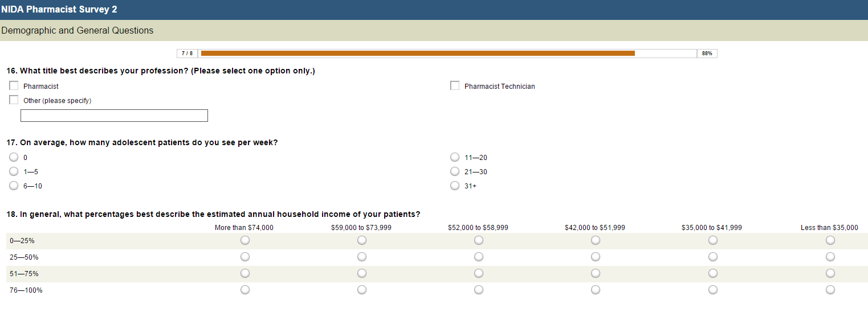This screenshot has width=868, height=312.
Task: Select 31+ adolescent patients option
Action: (455, 186)
